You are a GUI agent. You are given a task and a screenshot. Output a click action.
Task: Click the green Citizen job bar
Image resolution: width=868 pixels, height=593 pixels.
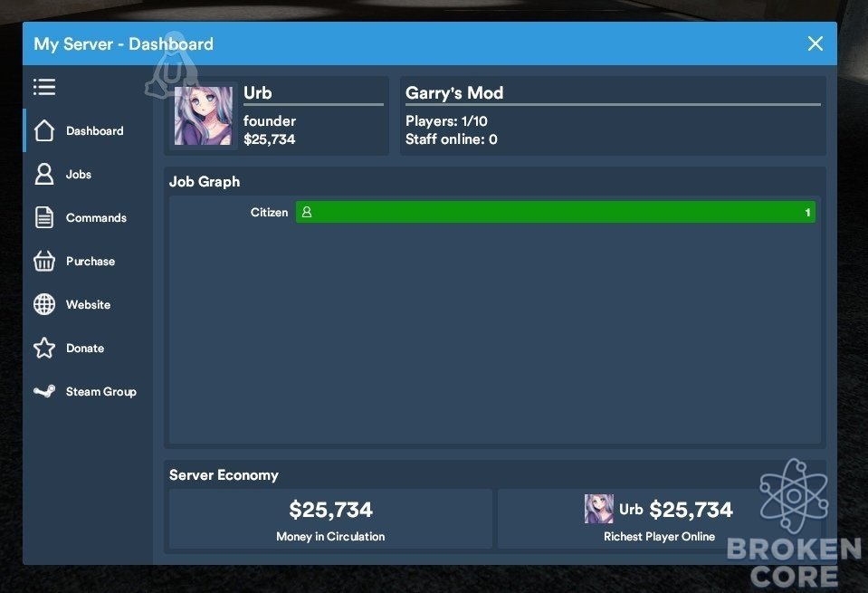point(555,212)
